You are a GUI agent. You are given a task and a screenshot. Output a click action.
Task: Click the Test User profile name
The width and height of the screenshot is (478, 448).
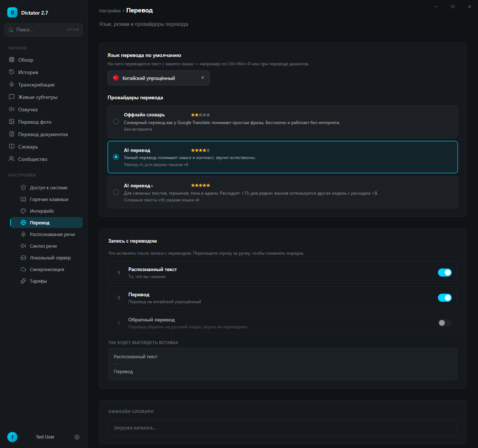[x=45, y=437]
